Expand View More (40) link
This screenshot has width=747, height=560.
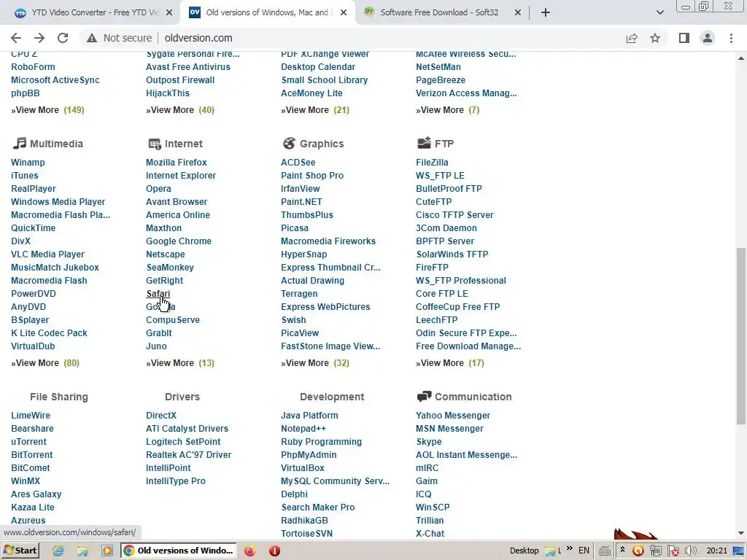click(x=179, y=110)
